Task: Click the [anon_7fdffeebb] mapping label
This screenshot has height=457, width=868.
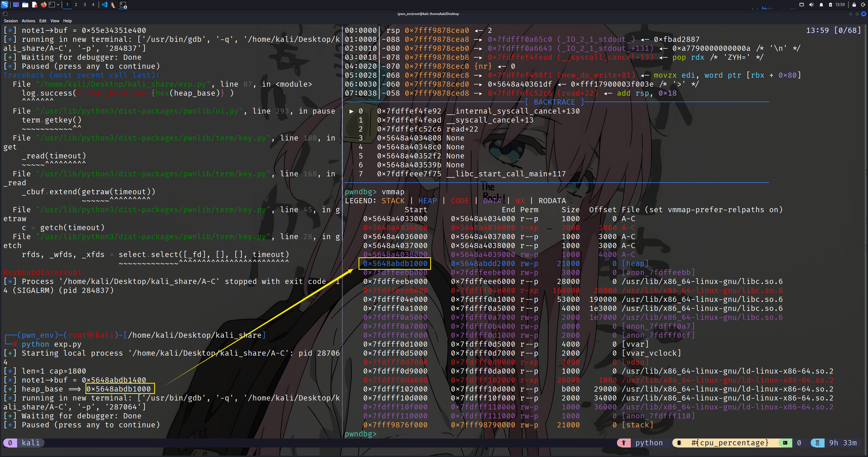Action: [658, 273]
